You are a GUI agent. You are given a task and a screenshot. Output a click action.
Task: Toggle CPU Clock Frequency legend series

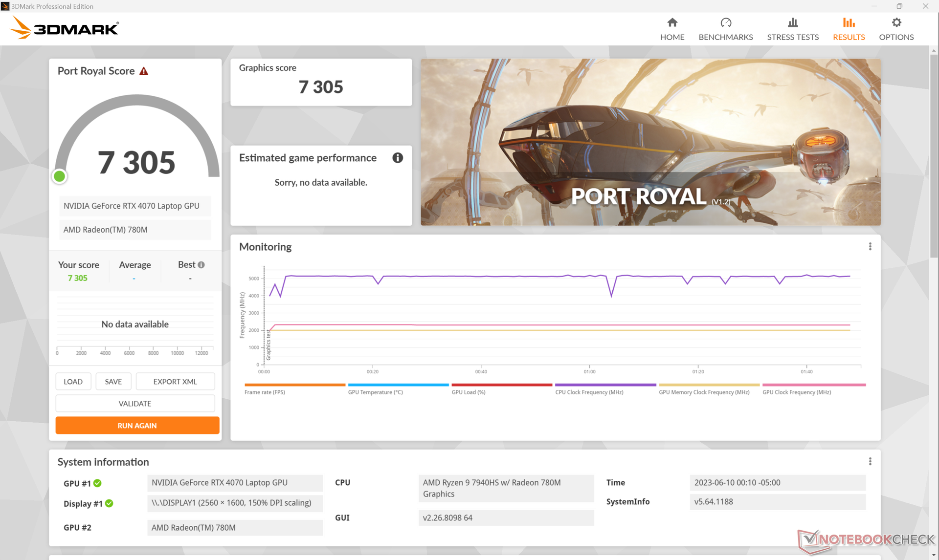click(x=589, y=392)
